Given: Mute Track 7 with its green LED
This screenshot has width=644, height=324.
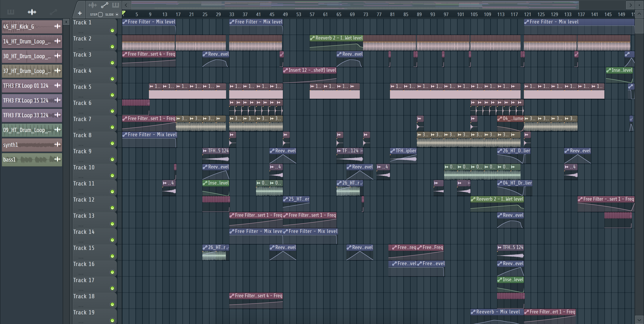Looking at the screenshot, I should (112, 127).
